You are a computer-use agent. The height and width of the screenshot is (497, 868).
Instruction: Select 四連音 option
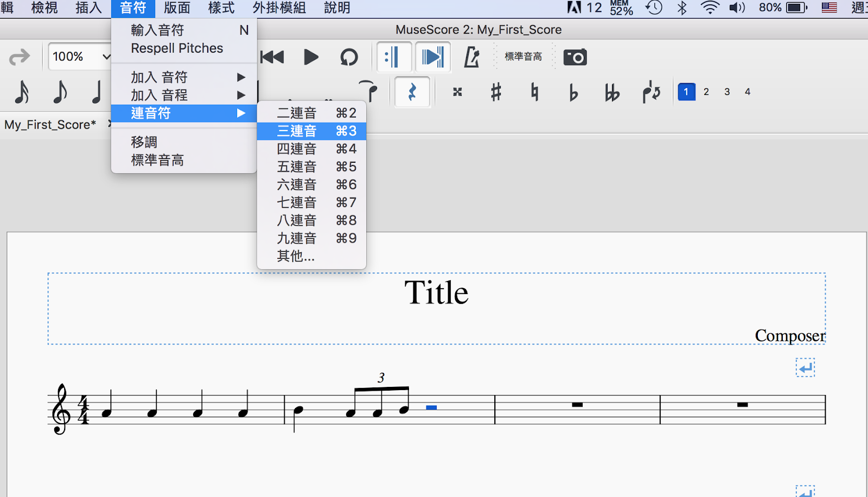pos(311,149)
